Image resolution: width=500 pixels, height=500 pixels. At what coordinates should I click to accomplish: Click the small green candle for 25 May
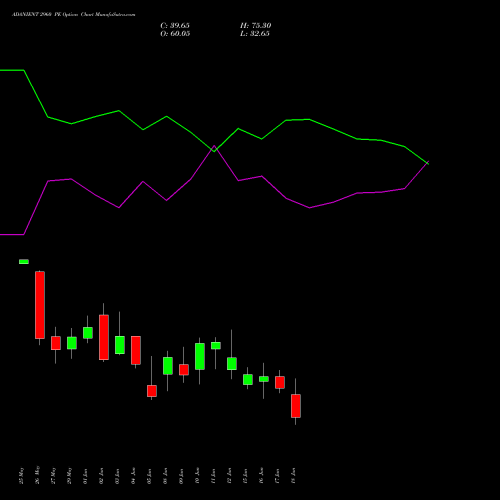click(x=24, y=262)
